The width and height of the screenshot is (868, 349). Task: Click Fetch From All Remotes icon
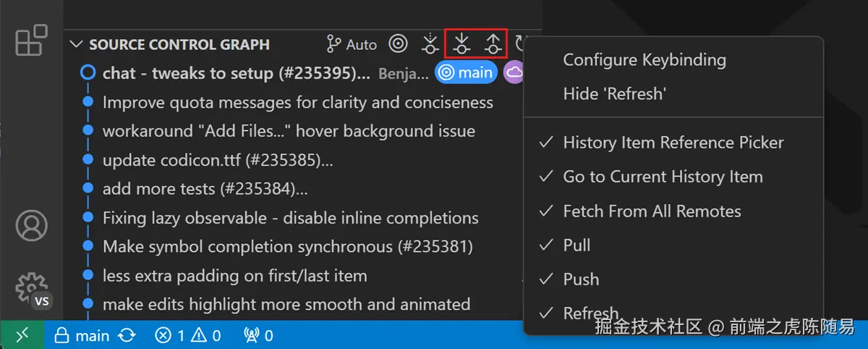(x=430, y=44)
